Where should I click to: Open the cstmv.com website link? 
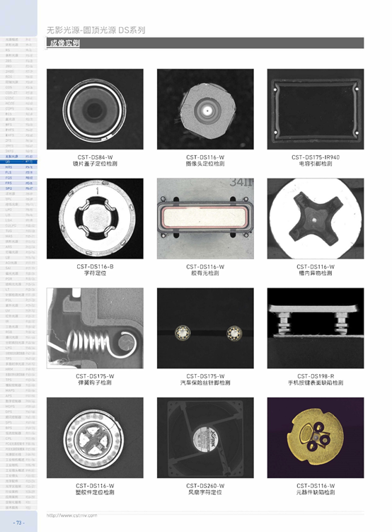click(72, 516)
